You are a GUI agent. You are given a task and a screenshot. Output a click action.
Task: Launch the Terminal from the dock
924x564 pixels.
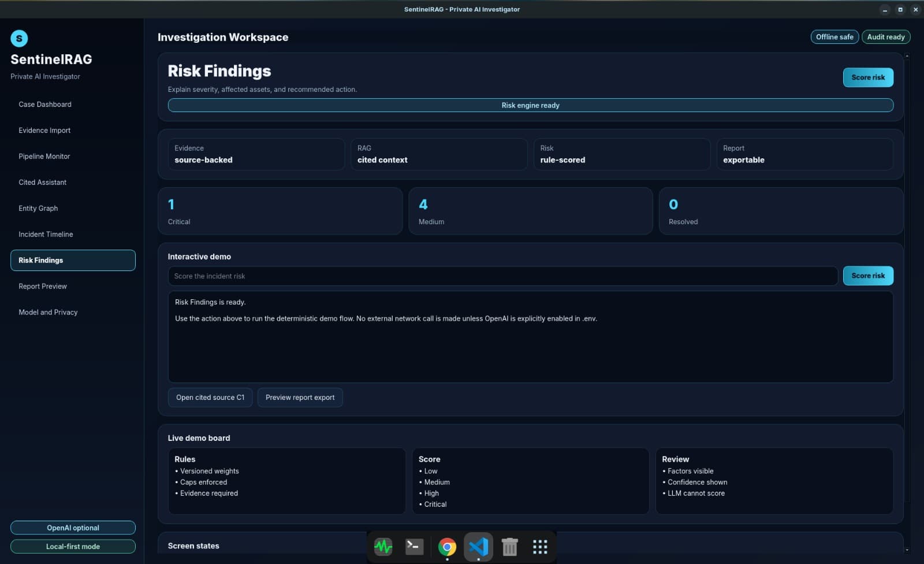coord(415,547)
